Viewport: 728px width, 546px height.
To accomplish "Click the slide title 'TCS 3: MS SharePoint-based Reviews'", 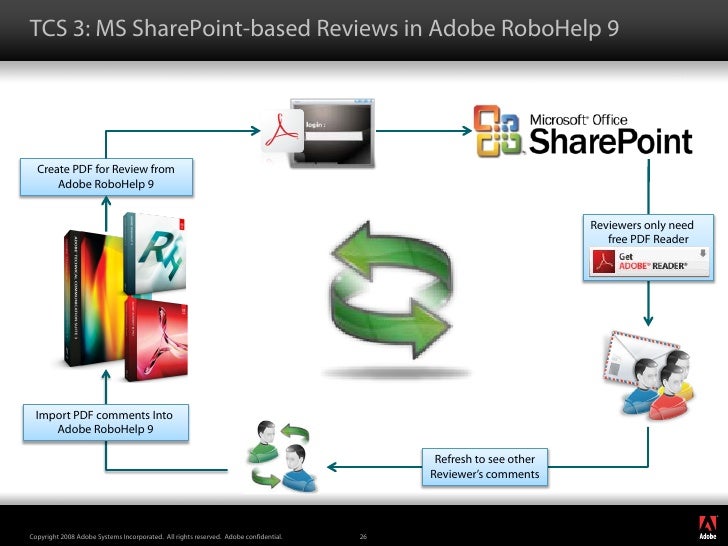I will coord(324,28).
